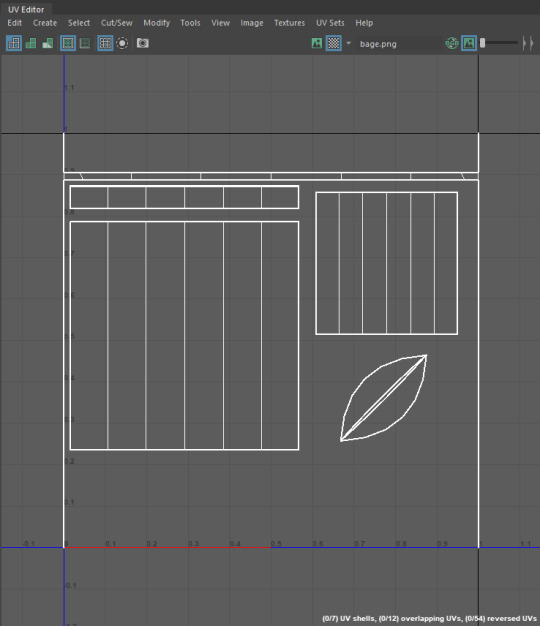Enable shaded UV shell display
The width and height of the screenshot is (540, 626).
click(31, 43)
